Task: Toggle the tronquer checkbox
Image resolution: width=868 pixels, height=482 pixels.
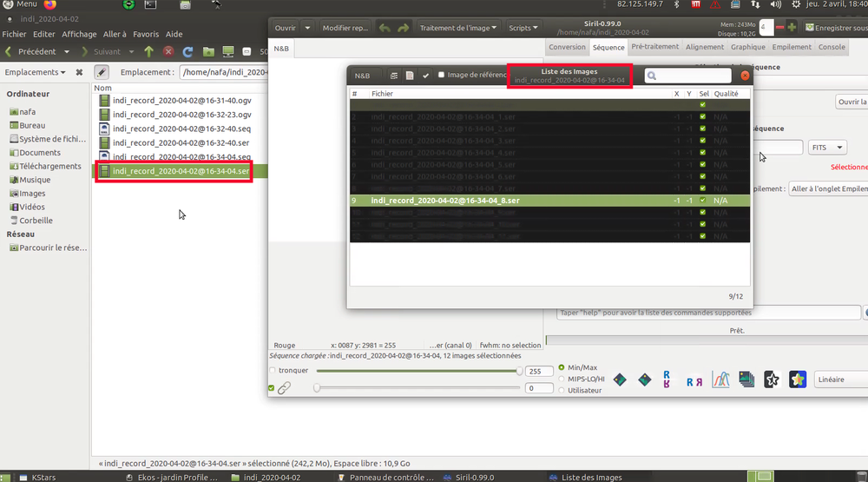Action: coord(273,370)
